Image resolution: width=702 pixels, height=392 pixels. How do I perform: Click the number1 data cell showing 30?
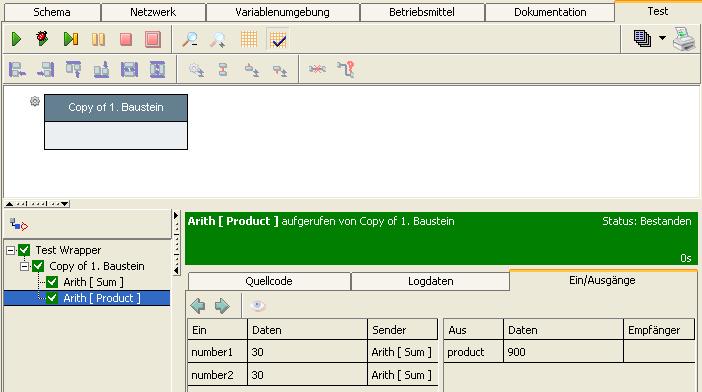(307, 352)
